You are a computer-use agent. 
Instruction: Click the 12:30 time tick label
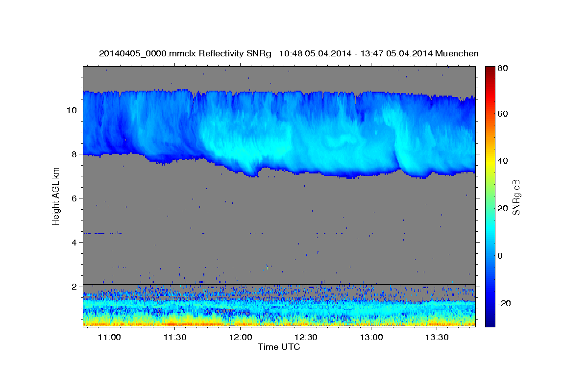[306, 338]
